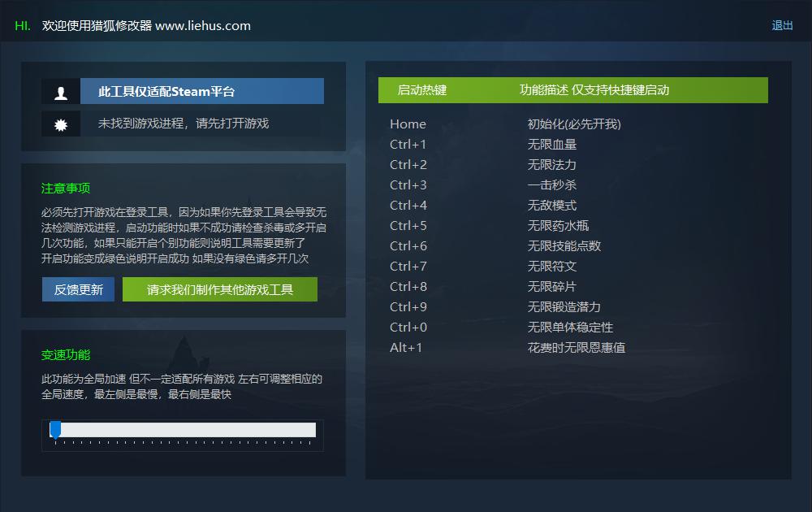Select 无限法力 function

[x=551, y=164]
